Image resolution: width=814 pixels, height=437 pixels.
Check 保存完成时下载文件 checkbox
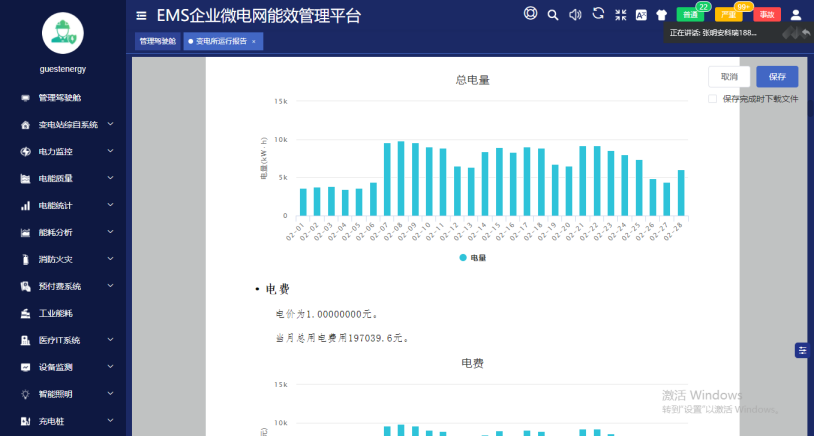coord(712,99)
